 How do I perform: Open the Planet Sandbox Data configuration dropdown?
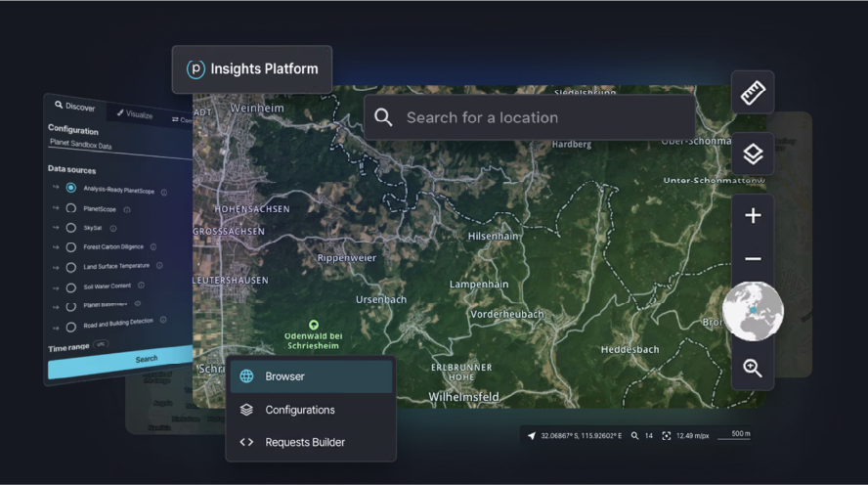click(119, 148)
